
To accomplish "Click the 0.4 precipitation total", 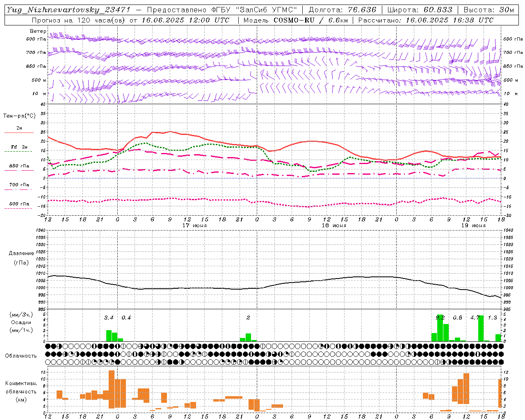I will pos(126,318).
